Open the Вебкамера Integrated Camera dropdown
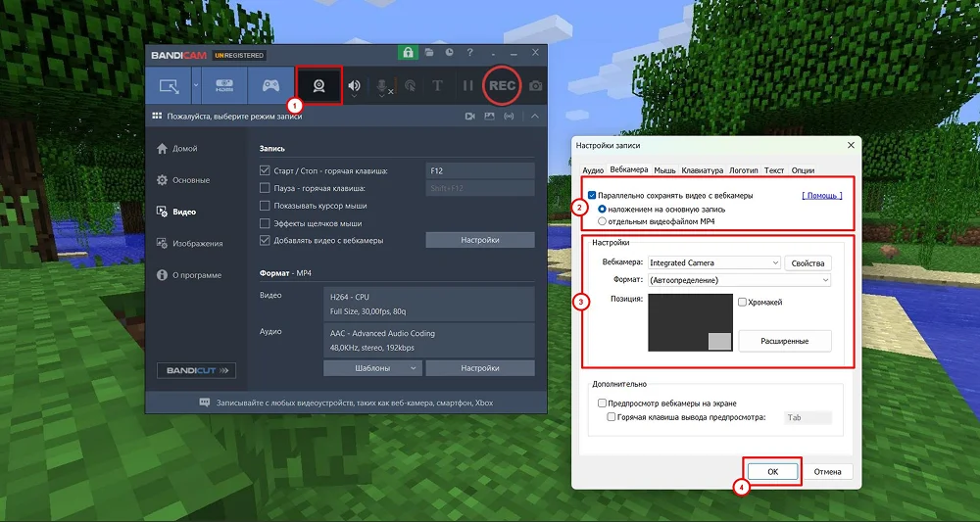 click(714, 262)
